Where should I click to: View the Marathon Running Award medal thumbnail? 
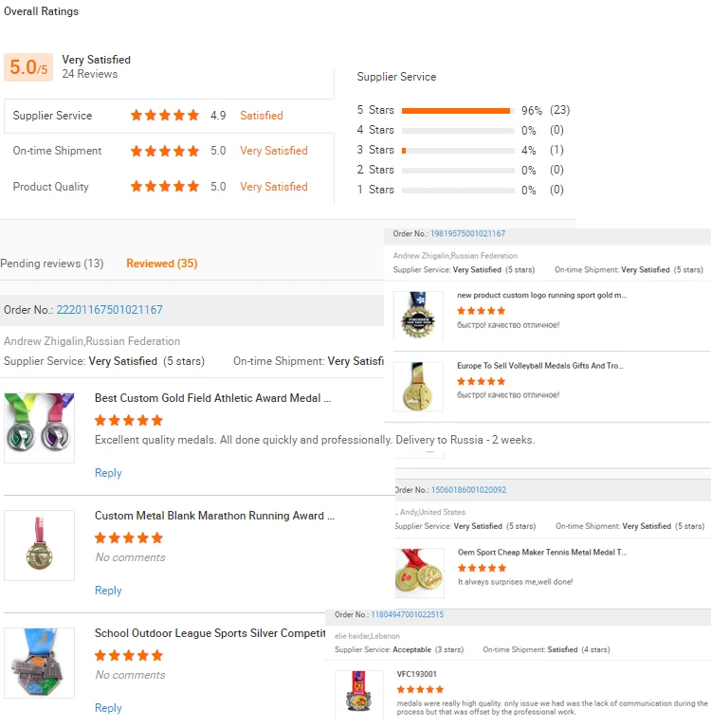click(x=40, y=545)
